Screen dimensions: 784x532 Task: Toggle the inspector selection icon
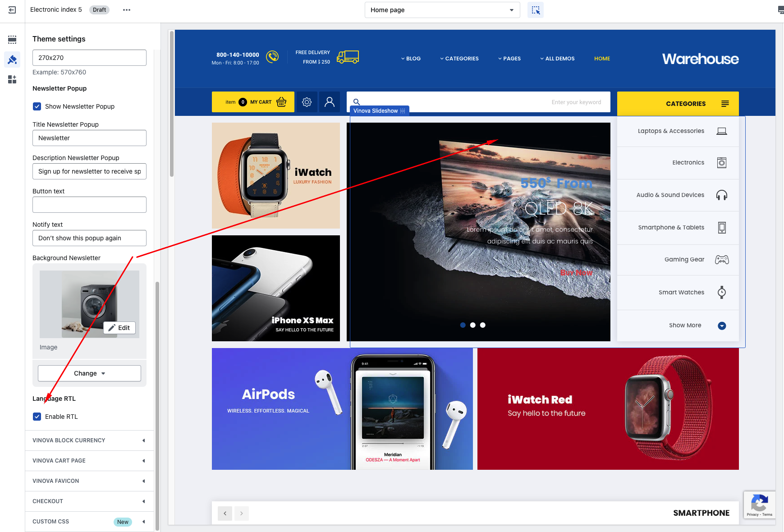tap(536, 10)
